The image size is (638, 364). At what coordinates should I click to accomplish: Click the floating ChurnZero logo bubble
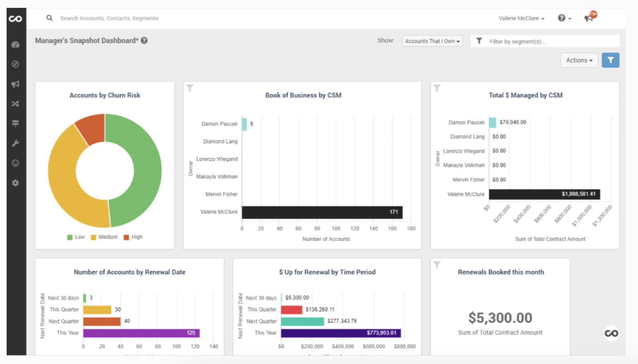tap(611, 333)
